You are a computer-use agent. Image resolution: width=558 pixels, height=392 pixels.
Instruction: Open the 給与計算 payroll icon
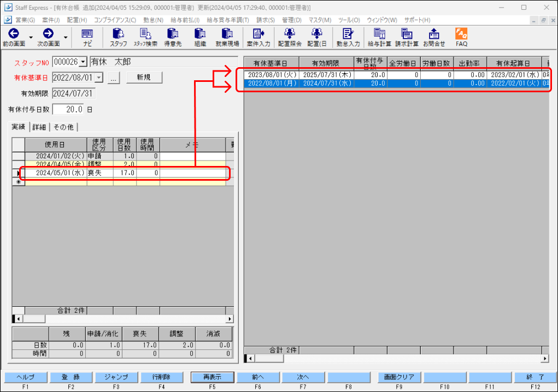379,34
